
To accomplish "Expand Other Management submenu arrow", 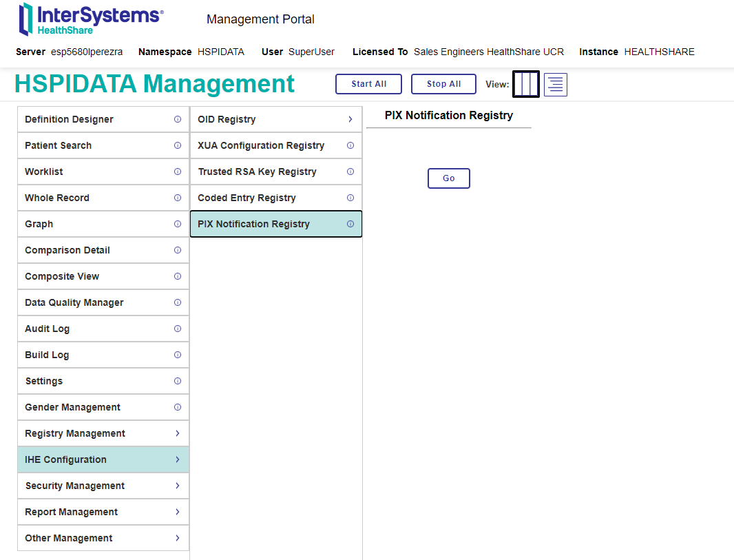I will pos(178,539).
